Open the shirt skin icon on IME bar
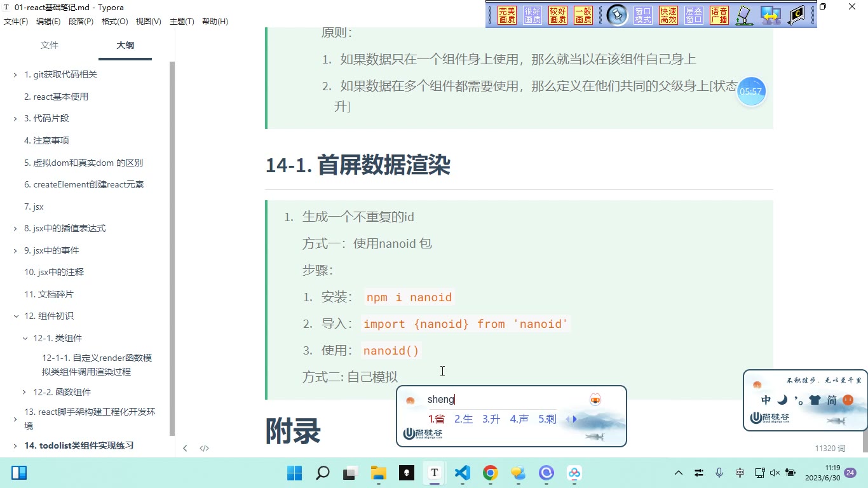The image size is (868, 488). (x=815, y=400)
